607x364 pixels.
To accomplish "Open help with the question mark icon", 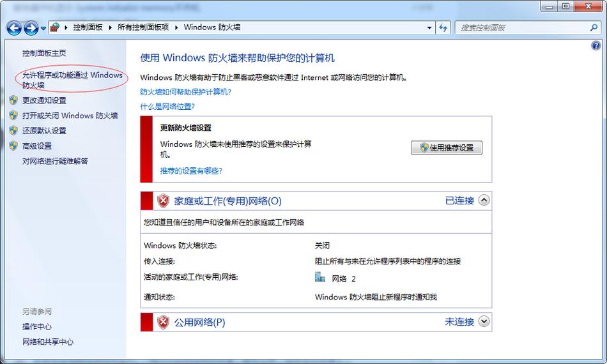I will [x=595, y=45].
